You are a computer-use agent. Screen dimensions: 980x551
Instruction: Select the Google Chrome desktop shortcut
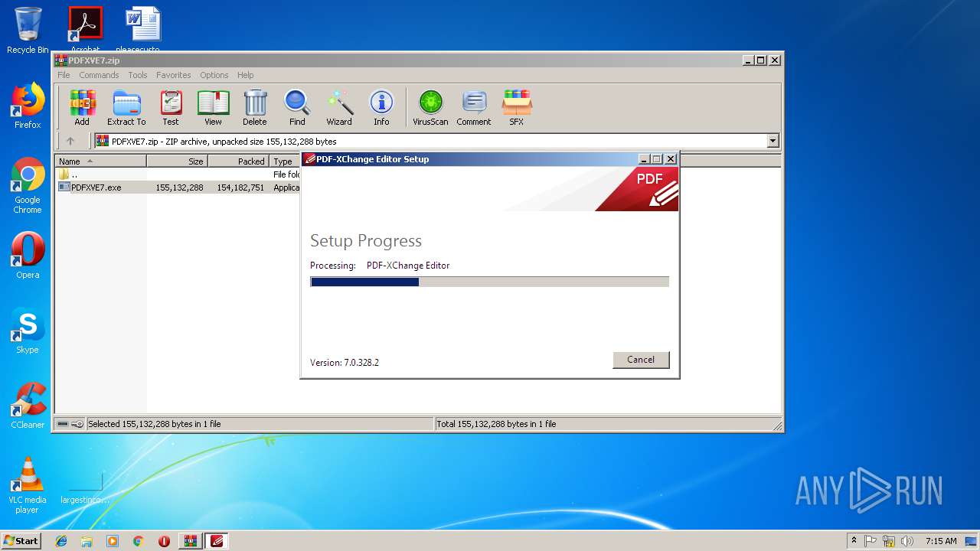coord(28,185)
